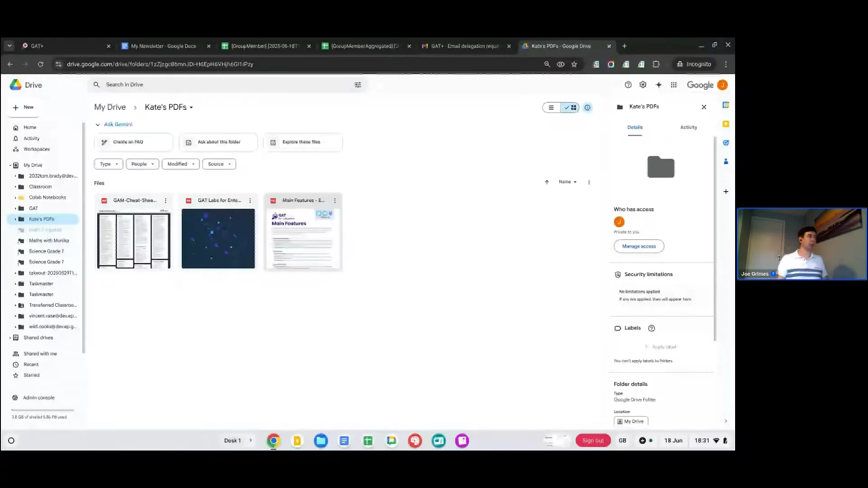Open the Main Features PDF thumbnail
This screenshot has width=868, height=488.
pyautogui.click(x=303, y=238)
